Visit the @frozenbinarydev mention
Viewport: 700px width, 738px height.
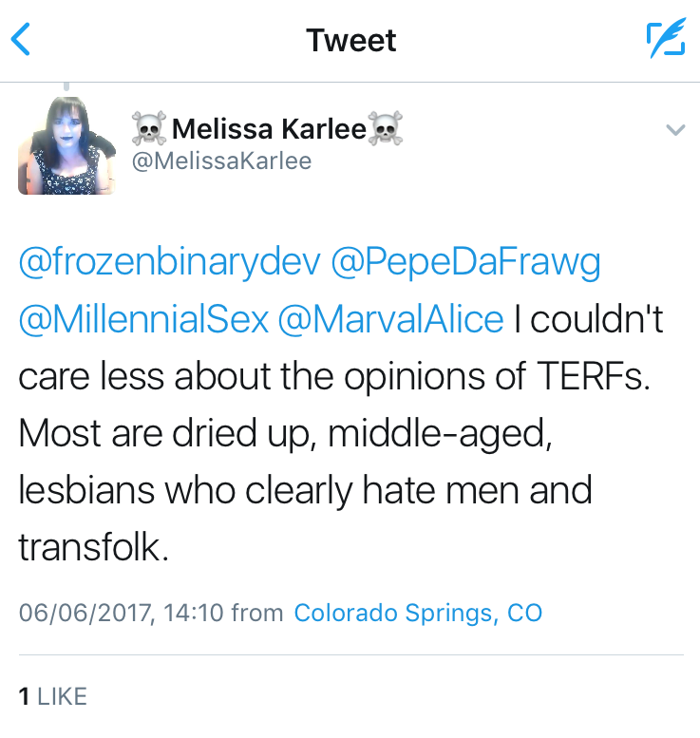click(168, 264)
